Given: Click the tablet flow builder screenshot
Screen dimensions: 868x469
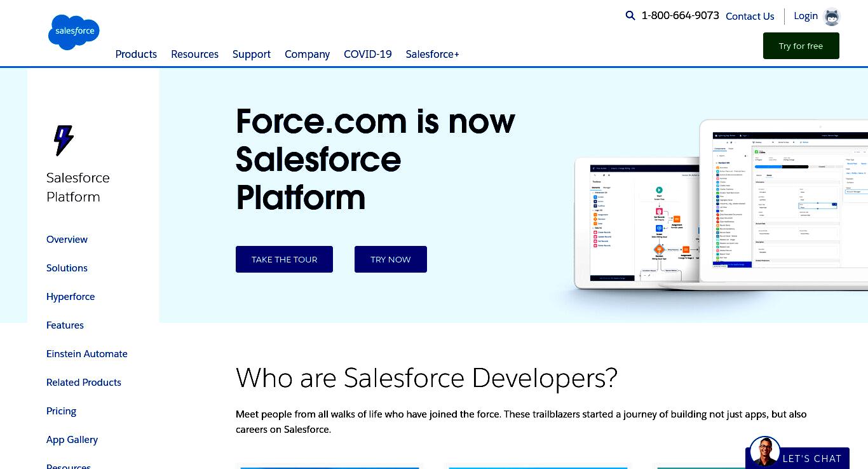Looking at the screenshot, I should click(637, 224).
